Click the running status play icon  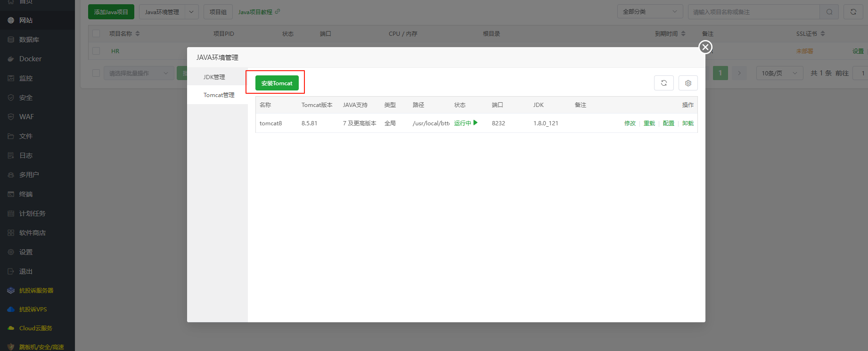475,123
